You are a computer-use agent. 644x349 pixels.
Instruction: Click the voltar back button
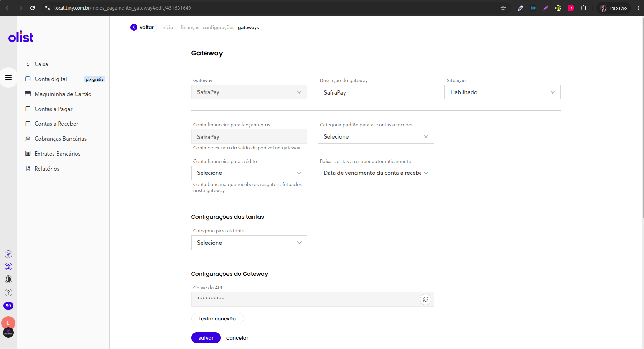point(143,27)
